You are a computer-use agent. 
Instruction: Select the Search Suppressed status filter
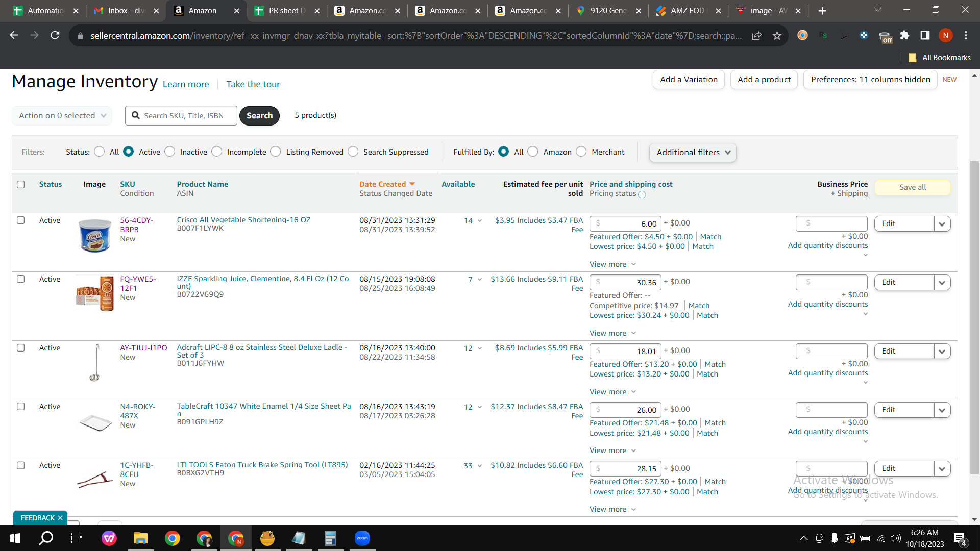pyautogui.click(x=353, y=152)
